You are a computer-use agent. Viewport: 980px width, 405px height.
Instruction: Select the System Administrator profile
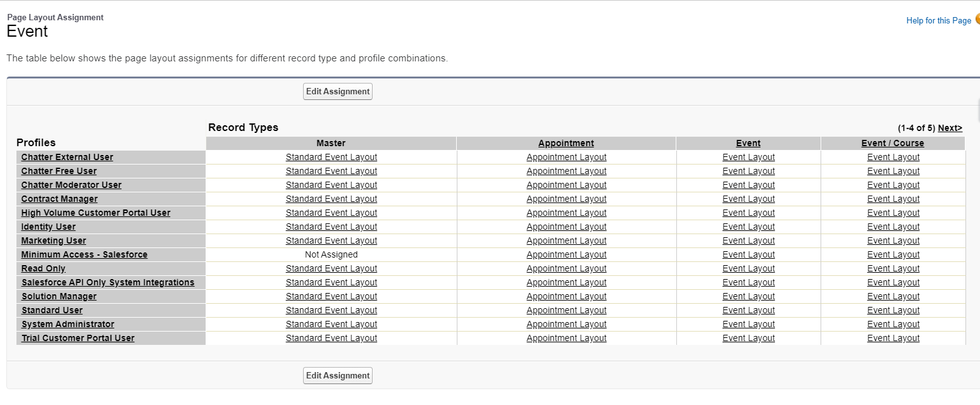coord(68,325)
